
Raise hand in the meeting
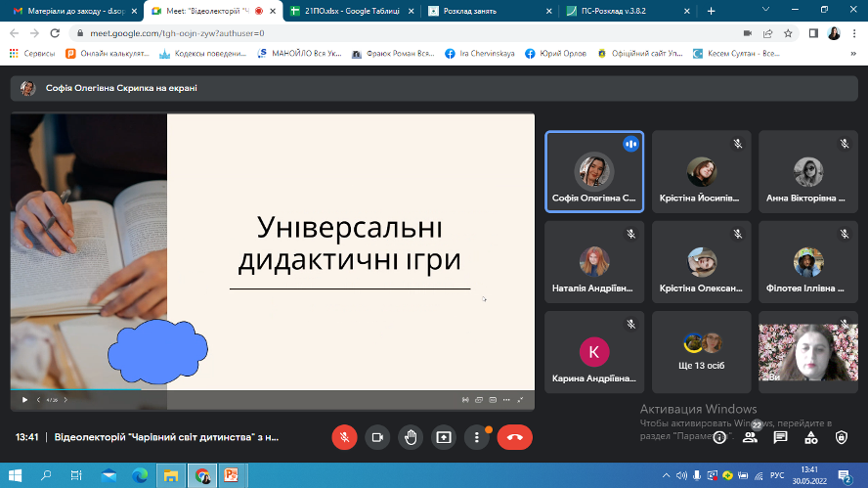(411, 437)
